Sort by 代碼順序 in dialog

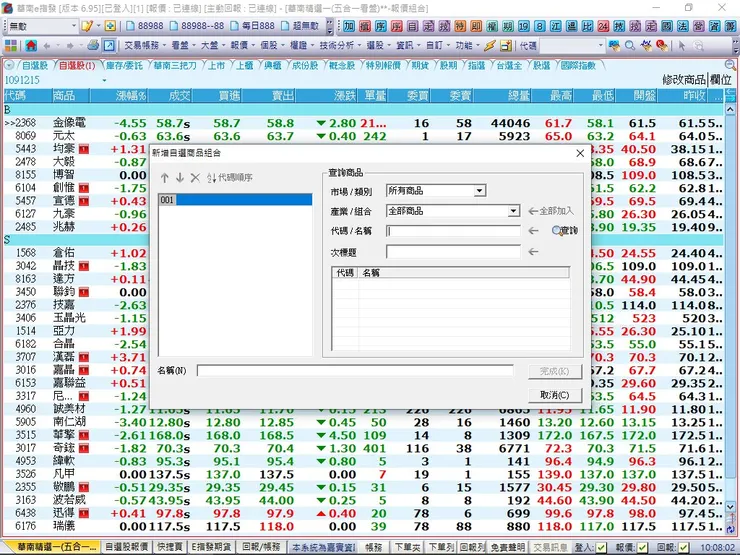(x=230, y=177)
